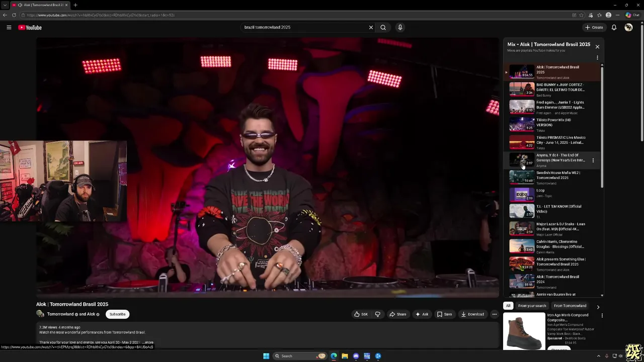Play T.I. - LET 'EM KNOW video
Screen dimensions: 644x362
tap(552, 211)
